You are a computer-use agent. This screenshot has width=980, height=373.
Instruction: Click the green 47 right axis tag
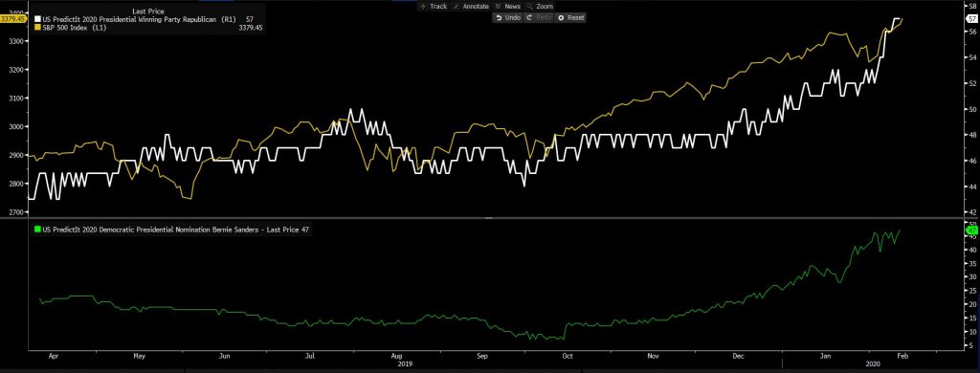tap(972, 230)
